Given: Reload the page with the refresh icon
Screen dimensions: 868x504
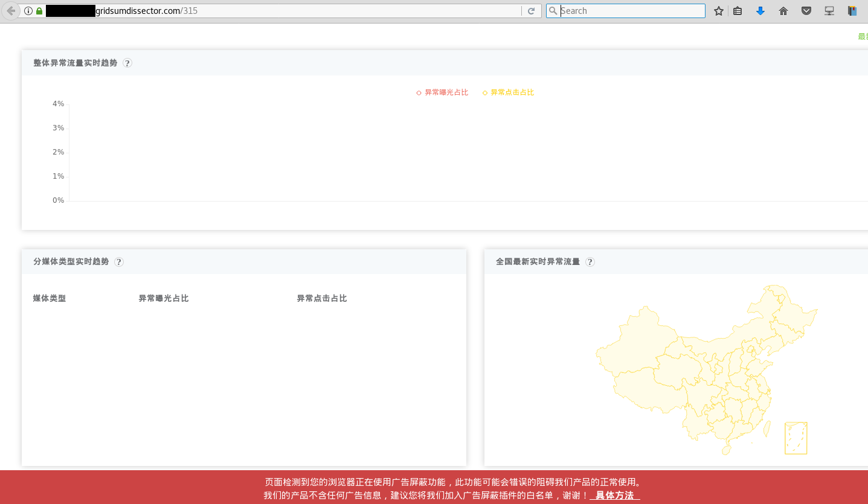Looking at the screenshot, I should coord(531,11).
